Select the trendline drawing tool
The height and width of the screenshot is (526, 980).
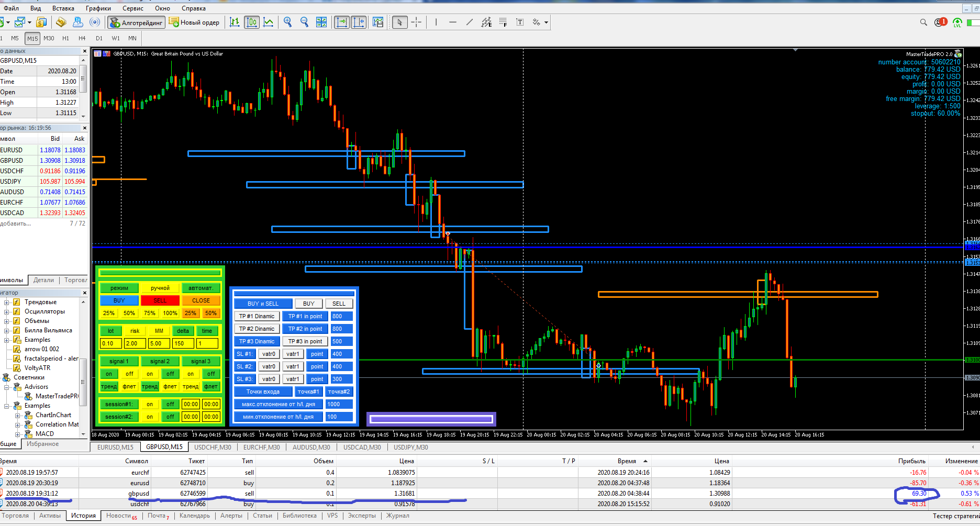point(470,22)
